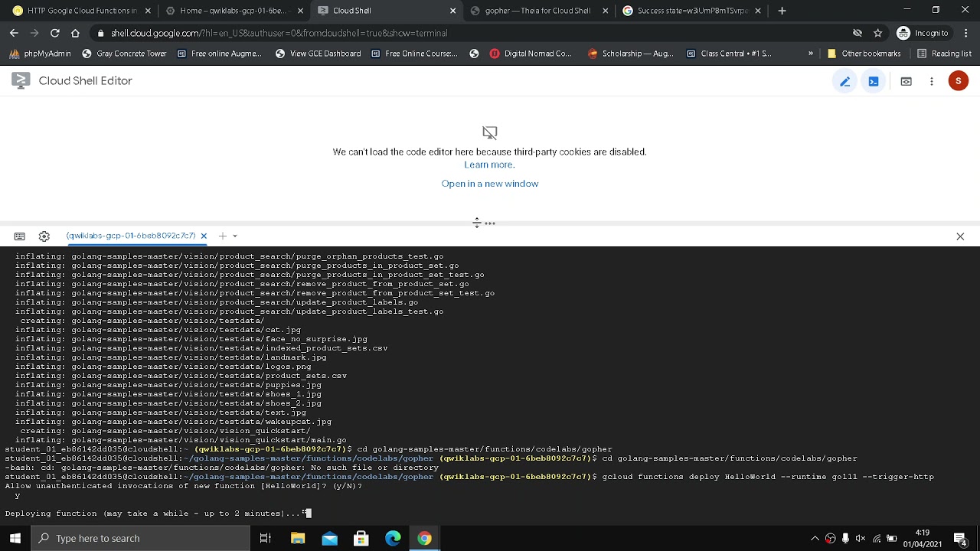The width and height of the screenshot is (980, 551).
Task: Click the Learn more link
Action: [x=489, y=165]
